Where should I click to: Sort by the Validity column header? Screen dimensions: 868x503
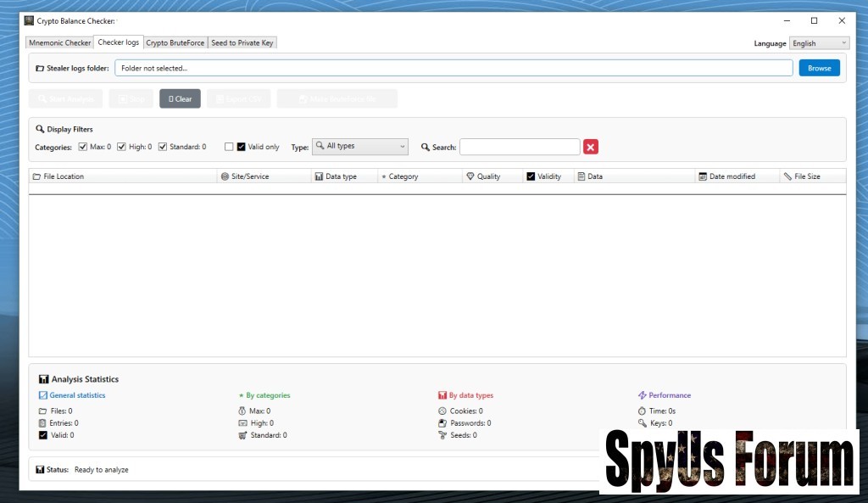[548, 176]
